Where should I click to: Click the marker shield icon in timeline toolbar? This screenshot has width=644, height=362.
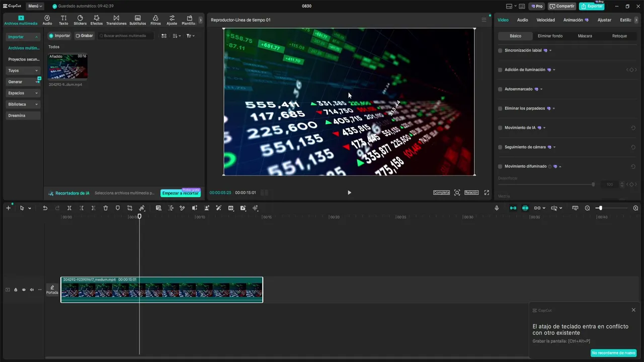118,208
